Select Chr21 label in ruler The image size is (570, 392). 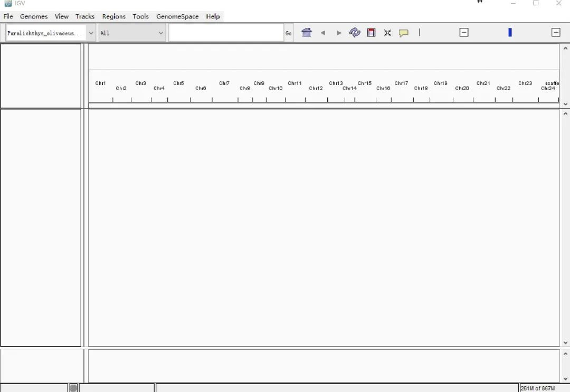click(x=483, y=83)
